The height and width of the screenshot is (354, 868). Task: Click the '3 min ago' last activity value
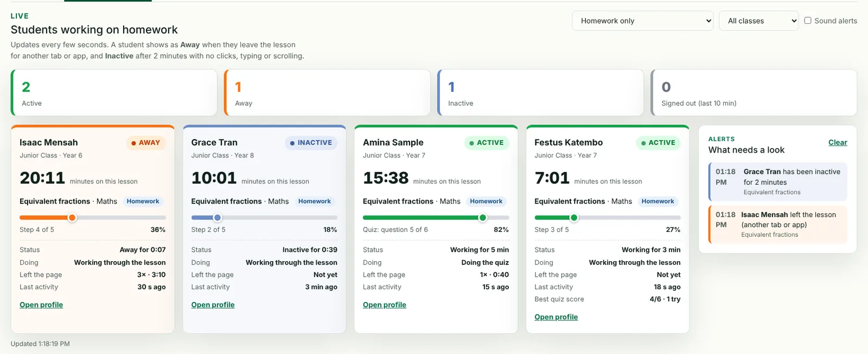pyautogui.click(x=321, y=287)
